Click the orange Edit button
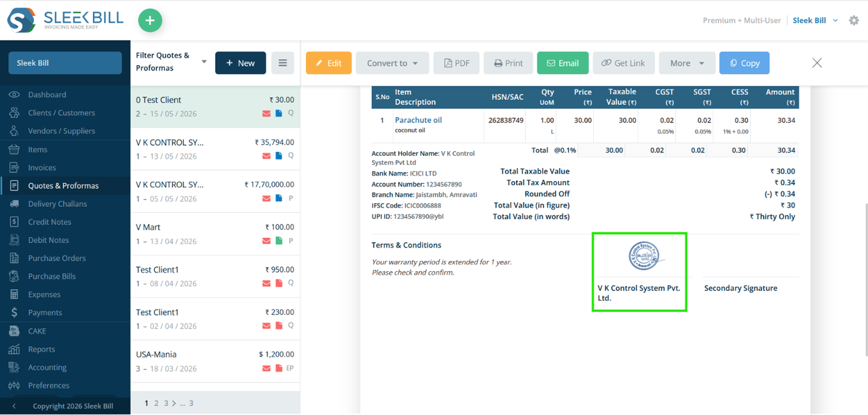The image size is (868, 415). 328,63
